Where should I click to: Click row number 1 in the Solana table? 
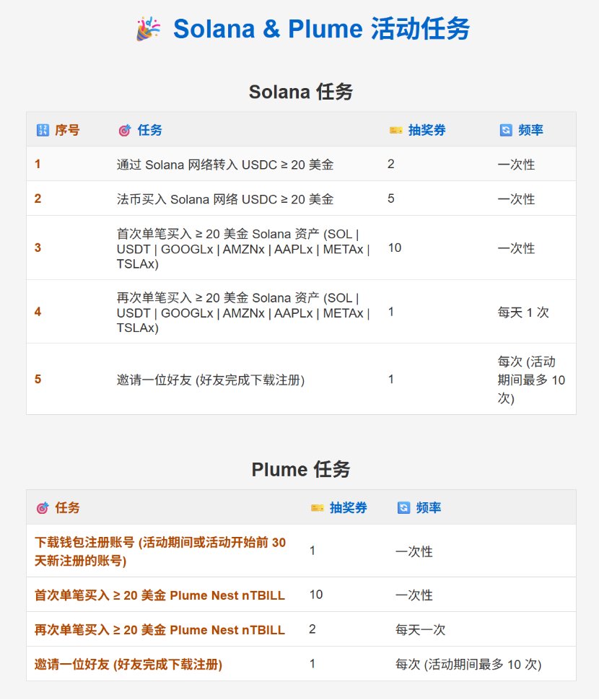click(38, 165)
